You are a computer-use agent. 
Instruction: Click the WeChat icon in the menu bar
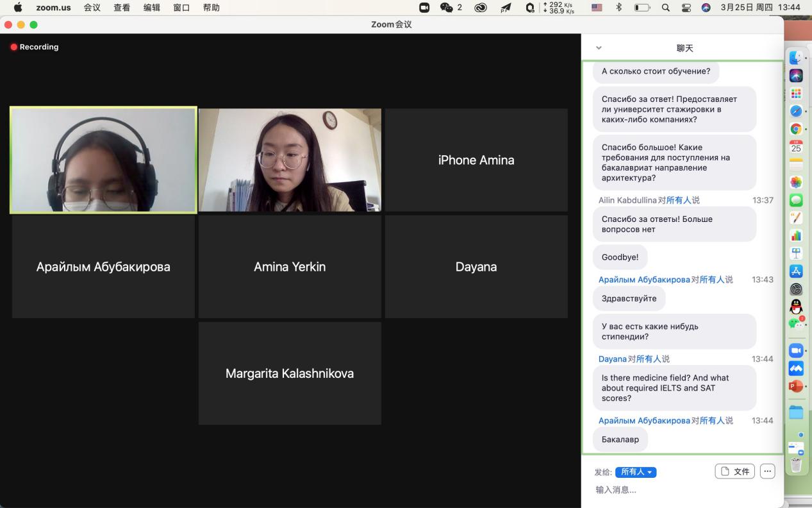[x=447, y=8]
